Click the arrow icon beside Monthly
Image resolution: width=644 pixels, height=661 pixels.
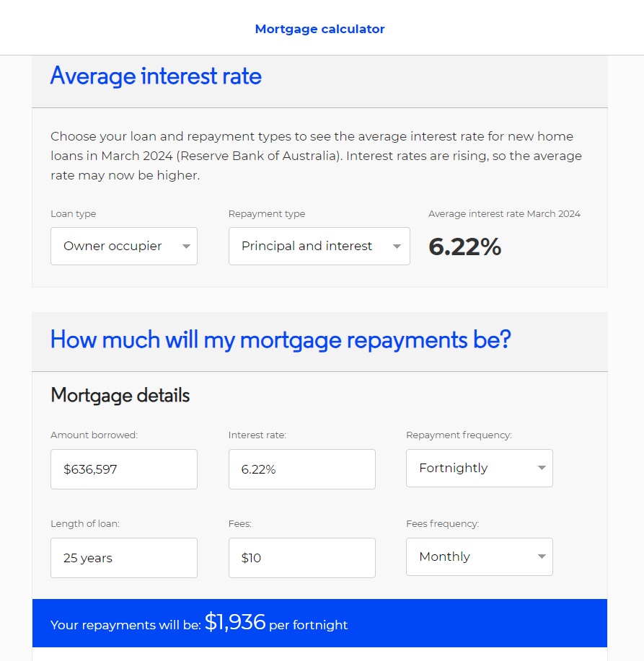[x=542, y=557]
